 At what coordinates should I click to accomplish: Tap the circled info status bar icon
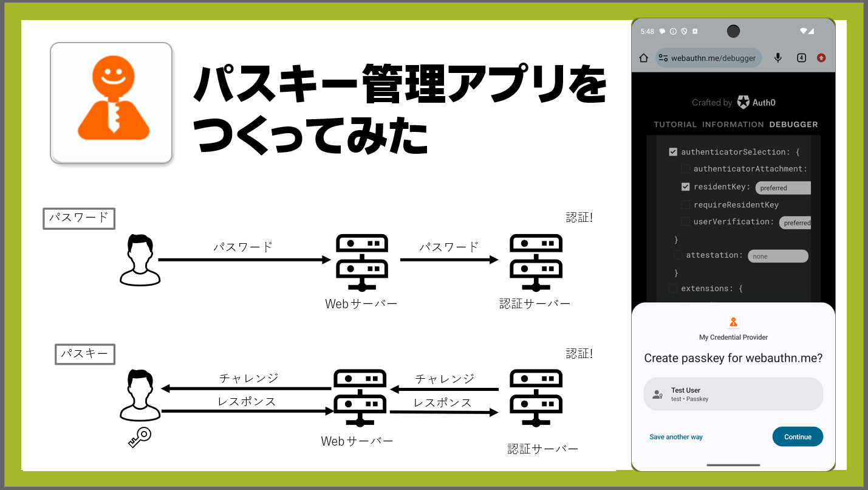pos(673,31)
